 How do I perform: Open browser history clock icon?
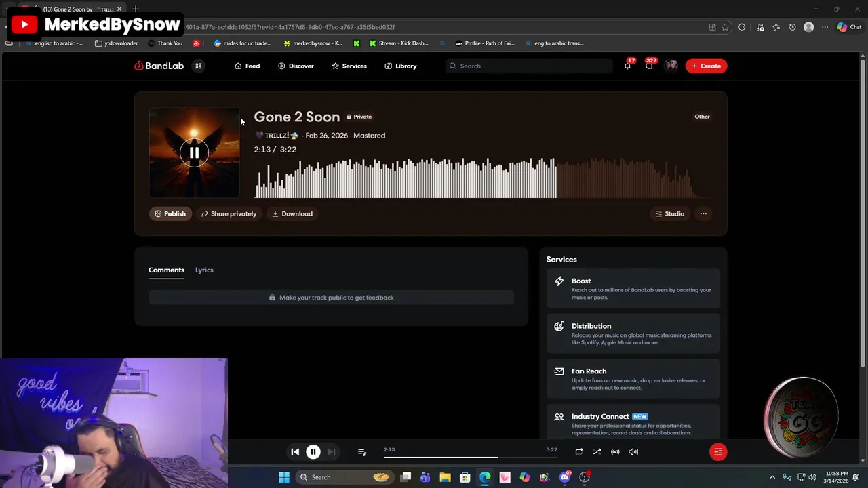click(x=792, y=27)
